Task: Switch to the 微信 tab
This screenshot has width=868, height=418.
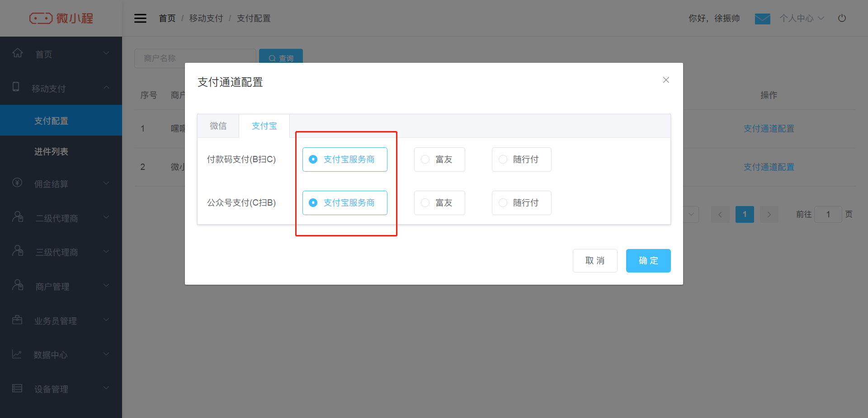Action: click(218, 126)
